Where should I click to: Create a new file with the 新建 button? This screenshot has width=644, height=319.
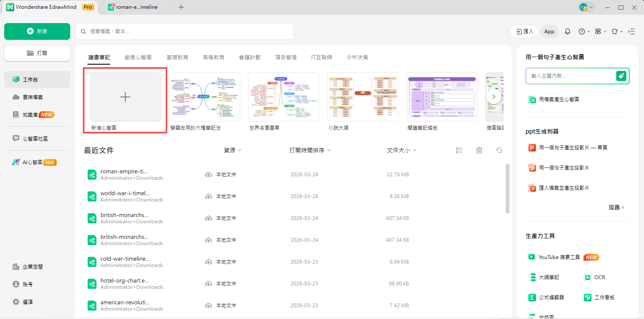click(37, 31)
